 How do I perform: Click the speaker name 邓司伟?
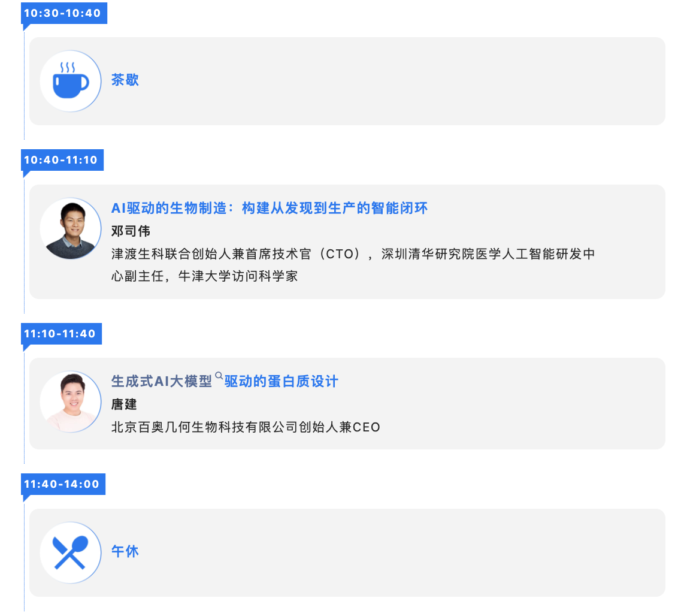click(131, 231)
